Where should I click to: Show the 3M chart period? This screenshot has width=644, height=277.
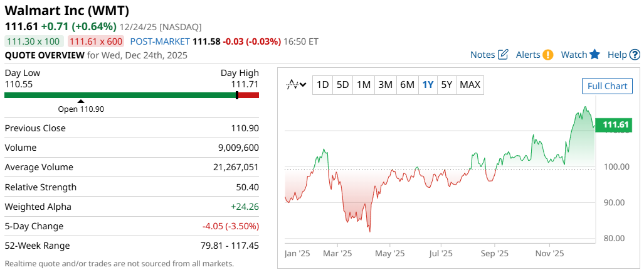tap(386, 85)
